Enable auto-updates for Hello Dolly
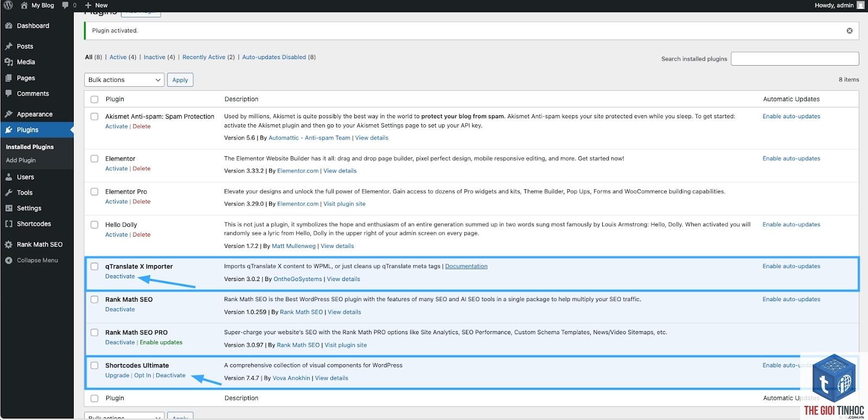868x420 pixels. click(791, 225)
